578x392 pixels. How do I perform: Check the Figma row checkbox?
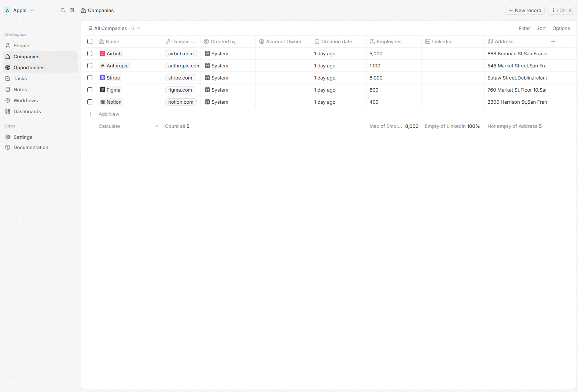pos(90,90)
